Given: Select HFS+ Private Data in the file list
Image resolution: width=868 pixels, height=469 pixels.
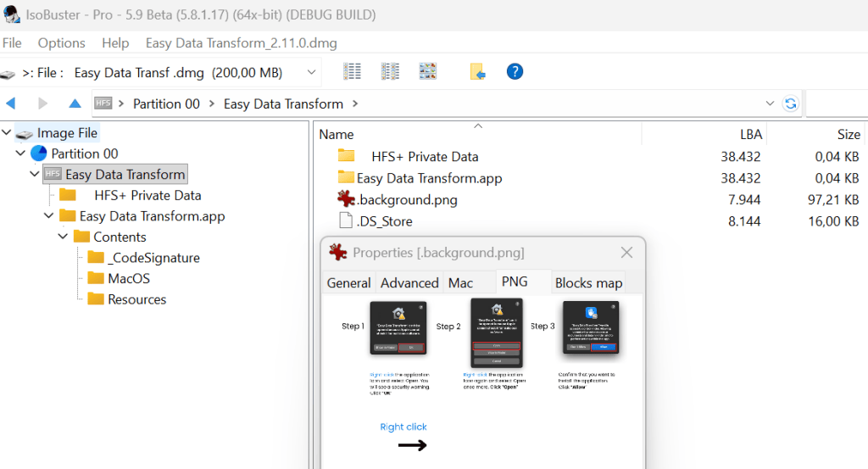Looking at the screenshot, I should [x=425, y=157].
